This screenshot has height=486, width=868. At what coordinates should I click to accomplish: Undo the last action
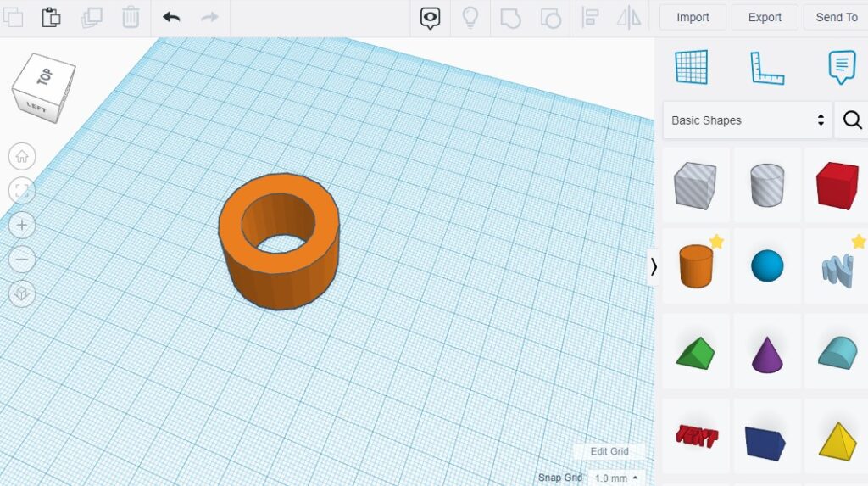(x=171, y=17)
